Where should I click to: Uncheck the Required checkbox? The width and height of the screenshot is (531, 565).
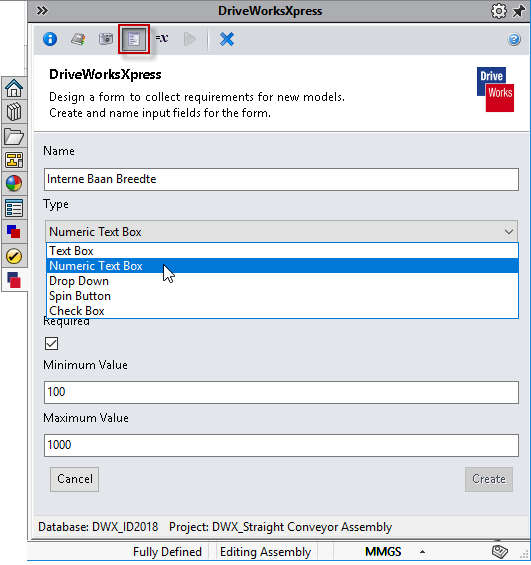[52, 343]
